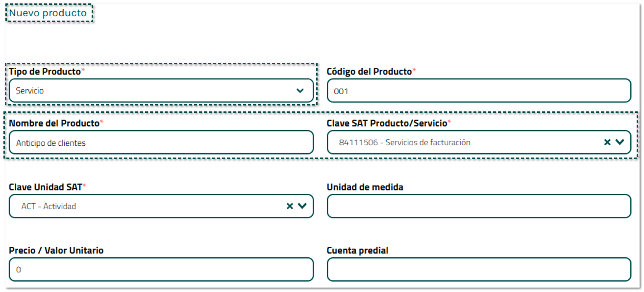The width and height of the screenshot is (644, 292).
Task: Click the "Unidad de medida" label
Action: coord(366,187)
